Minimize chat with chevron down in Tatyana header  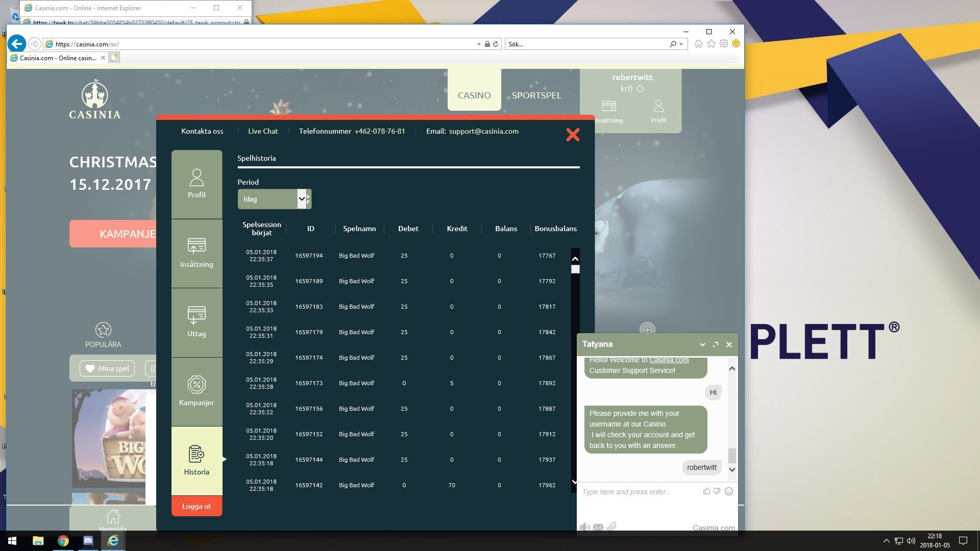pyautogui.click(x=702, y=344)
